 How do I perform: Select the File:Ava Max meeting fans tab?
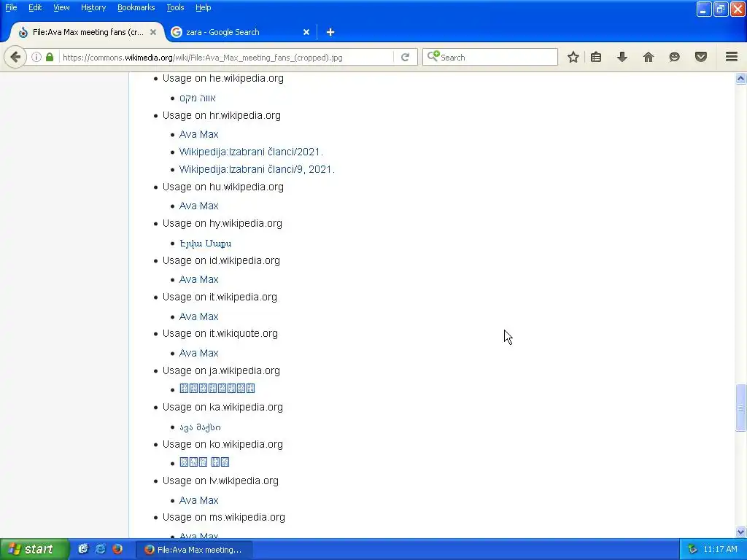[x=88, y=32]
